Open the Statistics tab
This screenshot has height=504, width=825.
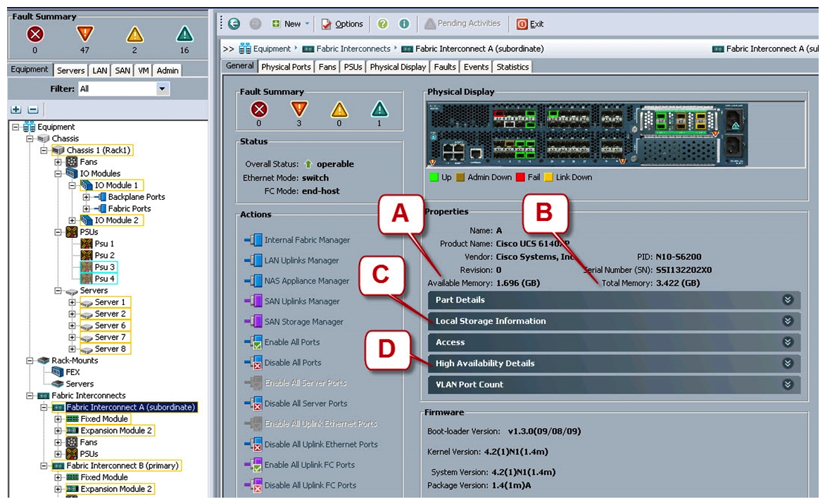click(512, 67)
